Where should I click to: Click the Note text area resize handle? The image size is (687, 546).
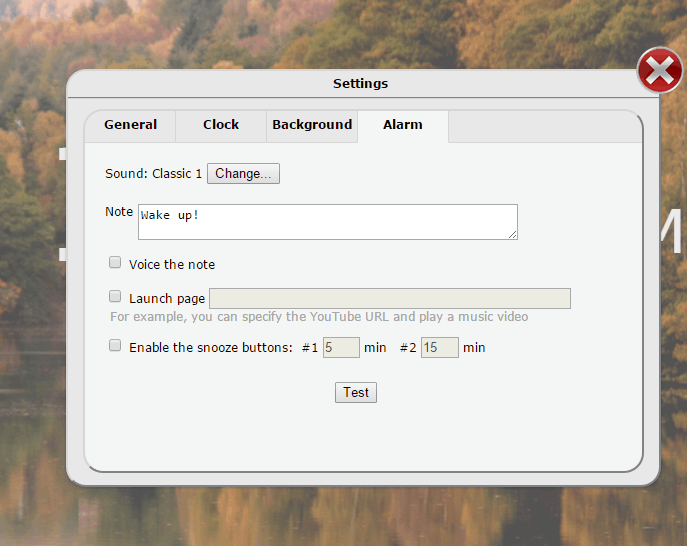tap(512, 234)
